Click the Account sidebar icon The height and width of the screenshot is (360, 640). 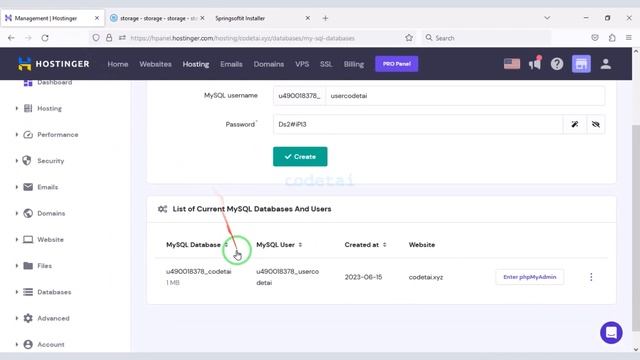[28, 344]
